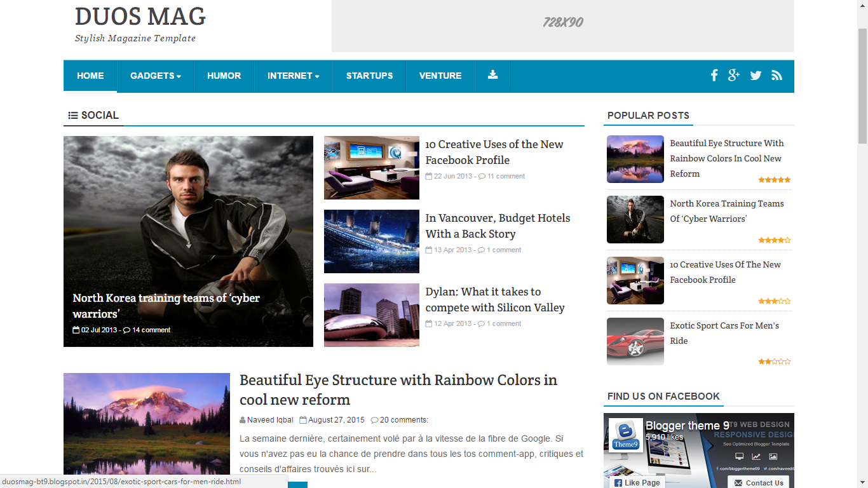Viewport: 868px width, 488px height.
Task: Click the VENTURE navigation item
Action: pos(440,76)
